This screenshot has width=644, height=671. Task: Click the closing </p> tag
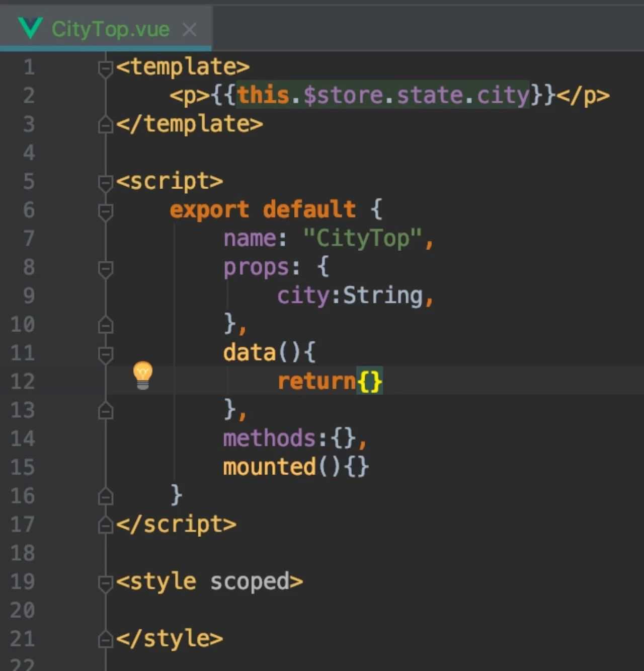(x=583, y=95)
